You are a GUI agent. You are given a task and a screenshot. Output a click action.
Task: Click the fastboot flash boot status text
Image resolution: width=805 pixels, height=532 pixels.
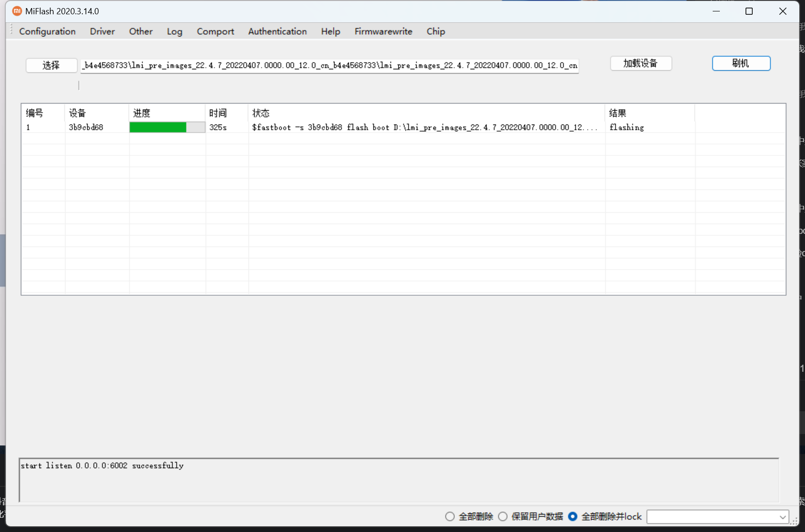click(x=424, y=127)
